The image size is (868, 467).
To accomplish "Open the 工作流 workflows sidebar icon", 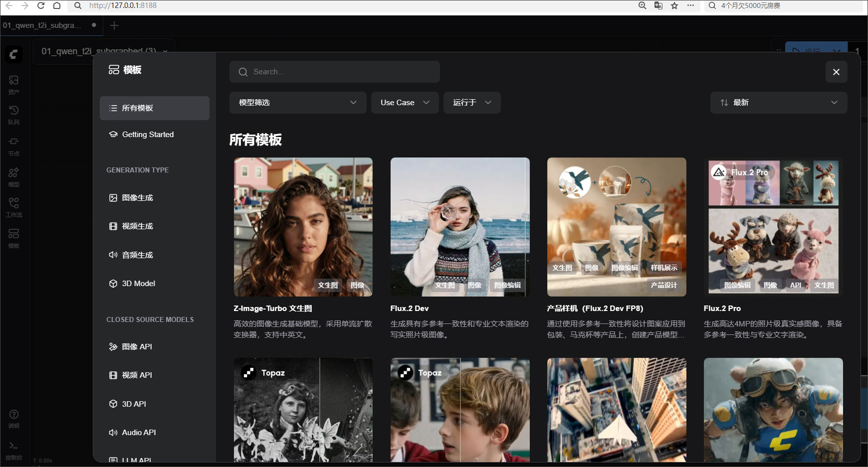I will tap(14, 207).
